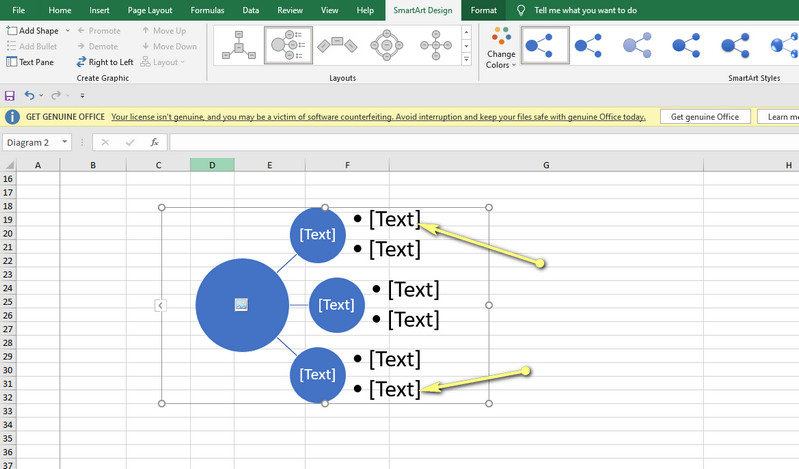Click the Select All corner triangle

[9, 165]
